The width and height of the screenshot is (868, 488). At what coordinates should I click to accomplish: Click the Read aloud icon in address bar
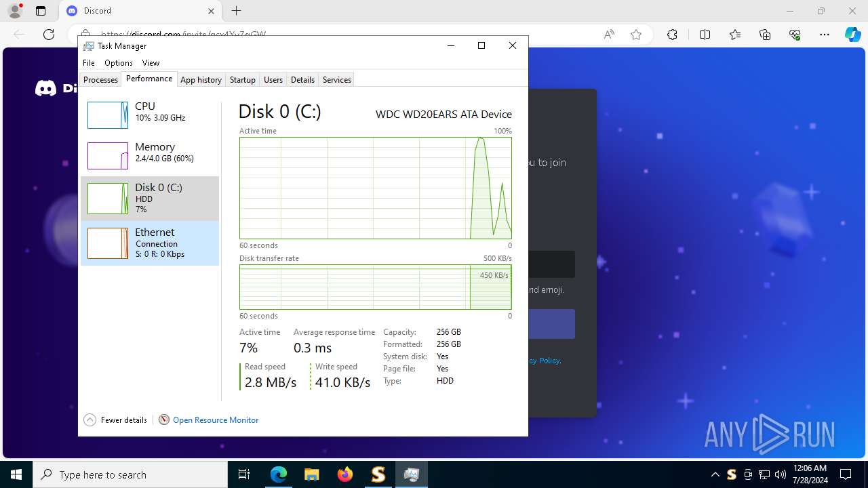[609, 35]
